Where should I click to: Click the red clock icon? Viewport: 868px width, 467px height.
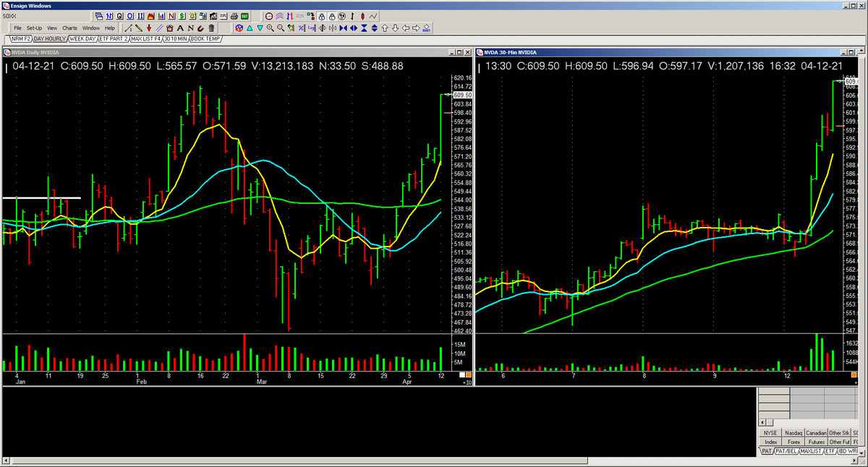(x=269, y=16)
